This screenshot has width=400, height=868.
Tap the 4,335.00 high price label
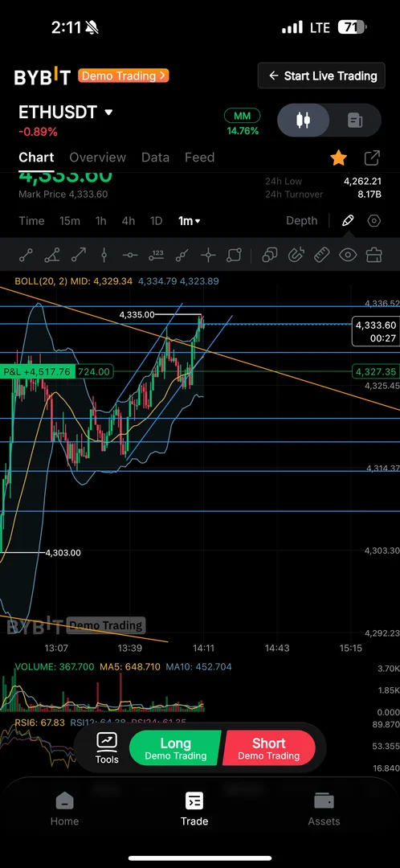pos(137,315)
